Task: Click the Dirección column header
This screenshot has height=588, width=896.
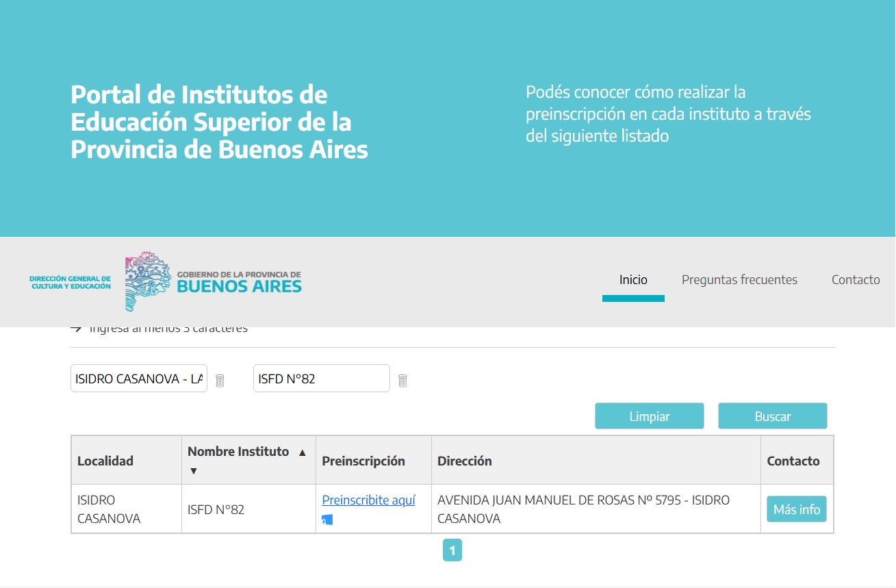Action: [465, 461]
